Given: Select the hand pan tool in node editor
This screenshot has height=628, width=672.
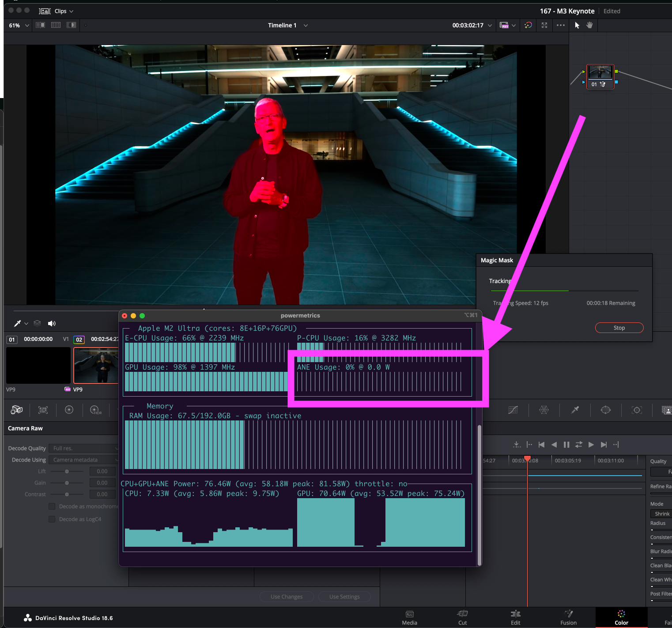Looking at the screenshot, I should (589, 26).
